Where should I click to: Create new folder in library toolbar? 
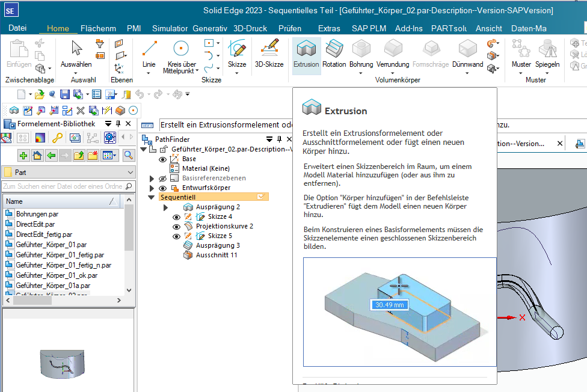click(93, 155)
